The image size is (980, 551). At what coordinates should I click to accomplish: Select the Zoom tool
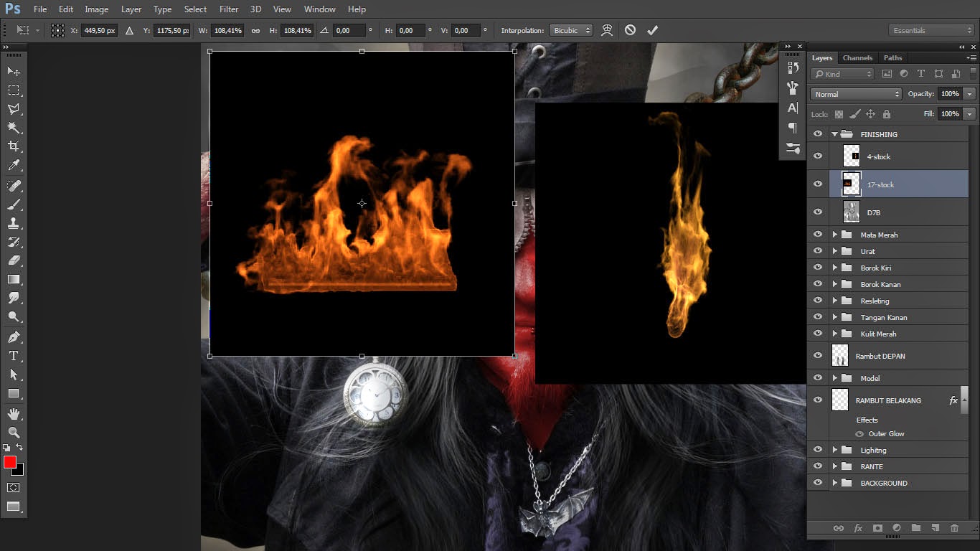pyautogui.click(x=14, y=432)
